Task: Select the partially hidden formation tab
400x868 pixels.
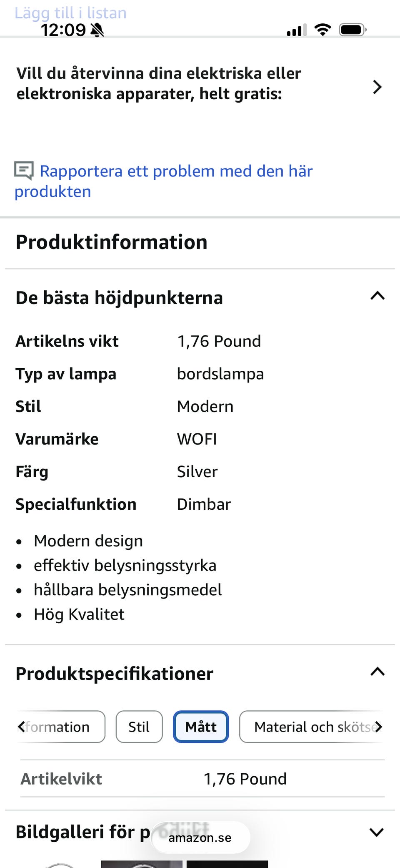Action: (60, 727)
